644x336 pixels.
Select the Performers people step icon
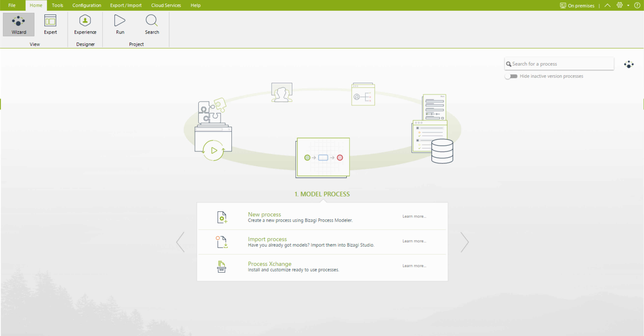point(282,92)
